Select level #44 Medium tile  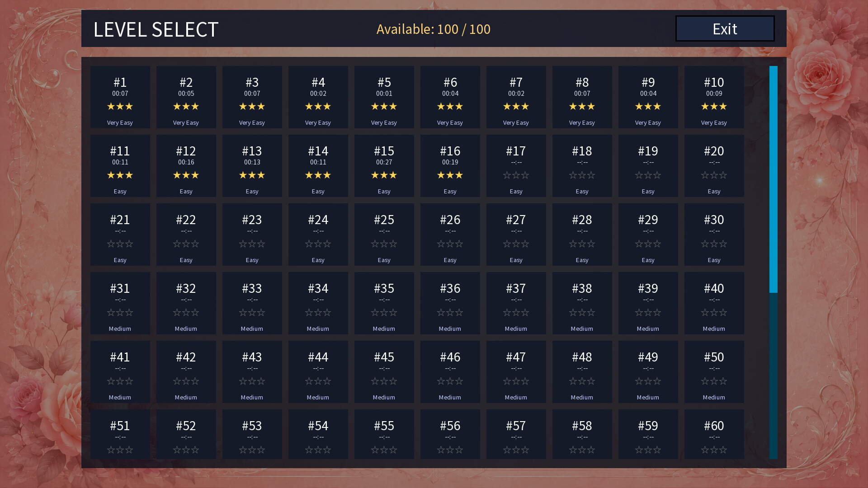tap(318, 372)
